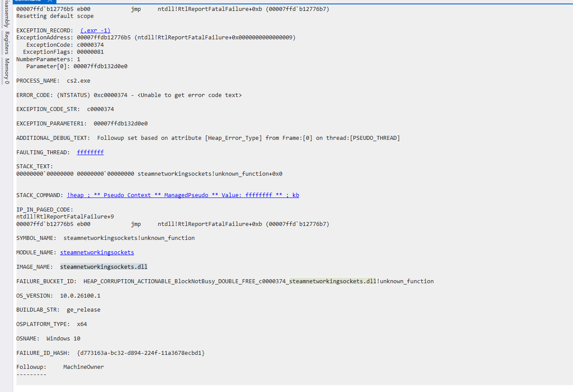Click the ERROR_CODE (NTSTATUS) 0xc0000374 line
Screen dimensions: 573x392
coord(129,95)
